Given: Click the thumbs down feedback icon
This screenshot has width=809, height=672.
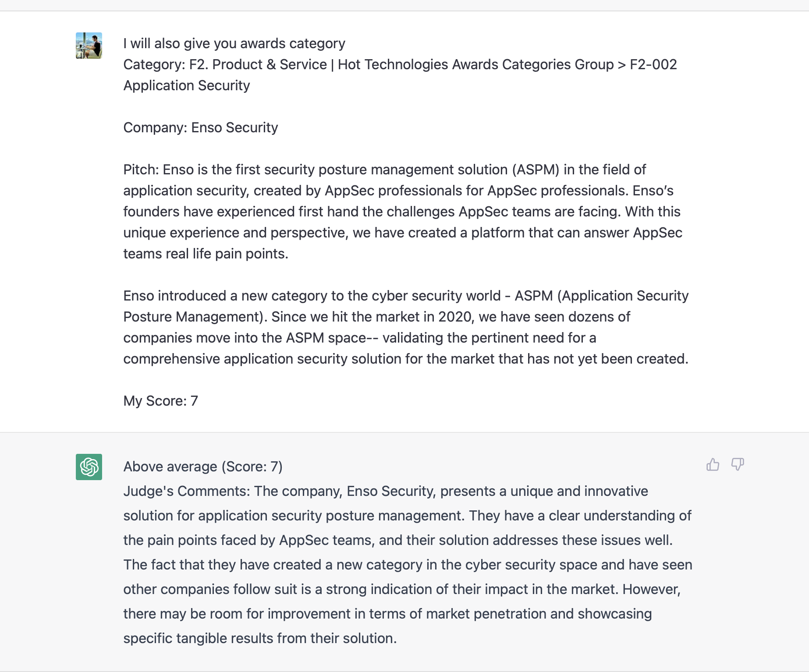Looking at the screenshot, I should (738, 464).
